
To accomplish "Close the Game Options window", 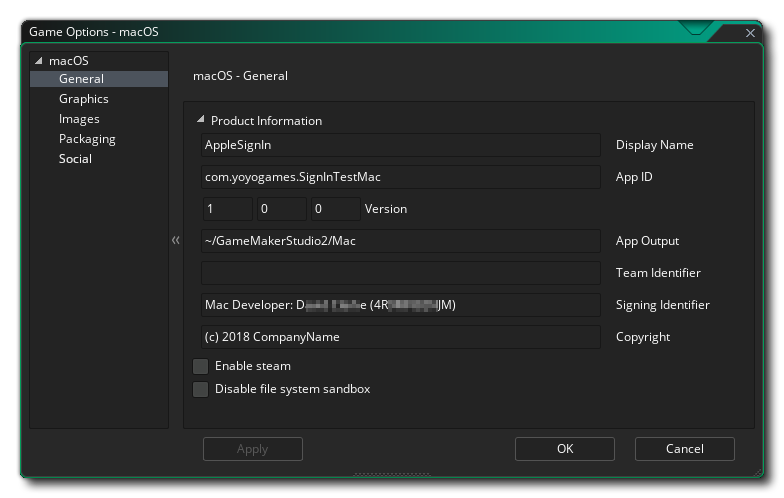I will tap(751, 33).
